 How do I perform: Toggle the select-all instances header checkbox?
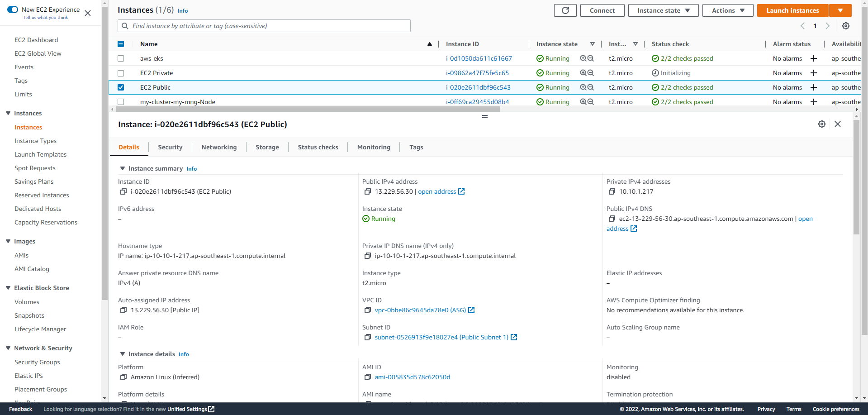121,44
